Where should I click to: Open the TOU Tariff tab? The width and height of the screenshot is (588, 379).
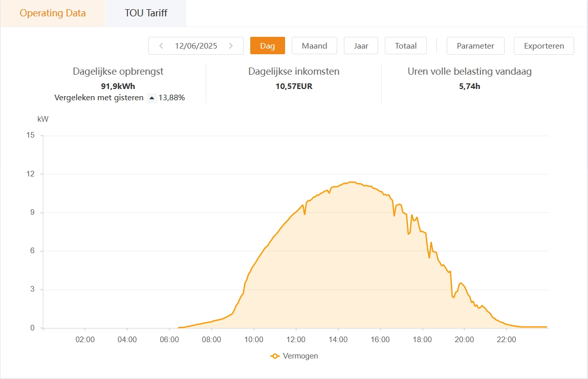coord(146,13)
